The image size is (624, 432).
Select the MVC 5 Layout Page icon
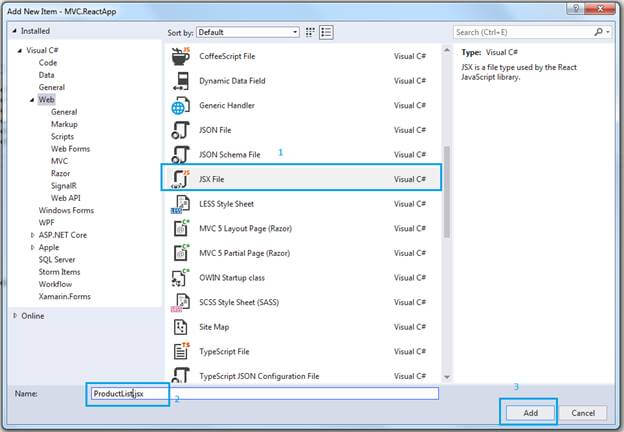point(181,229)
